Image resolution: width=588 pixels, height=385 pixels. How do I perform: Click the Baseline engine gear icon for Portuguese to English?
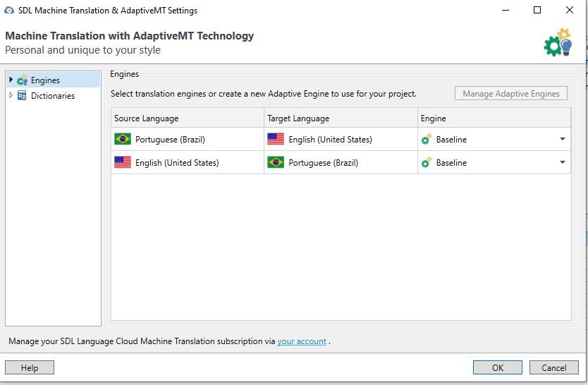pyautogui.click(x=427, y=139)
